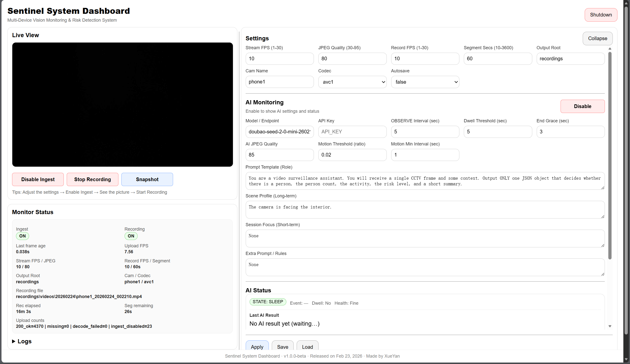The width and height of the screenshot is (630, 364).
Task: Apply the current settings
Action: pos(257,347)
